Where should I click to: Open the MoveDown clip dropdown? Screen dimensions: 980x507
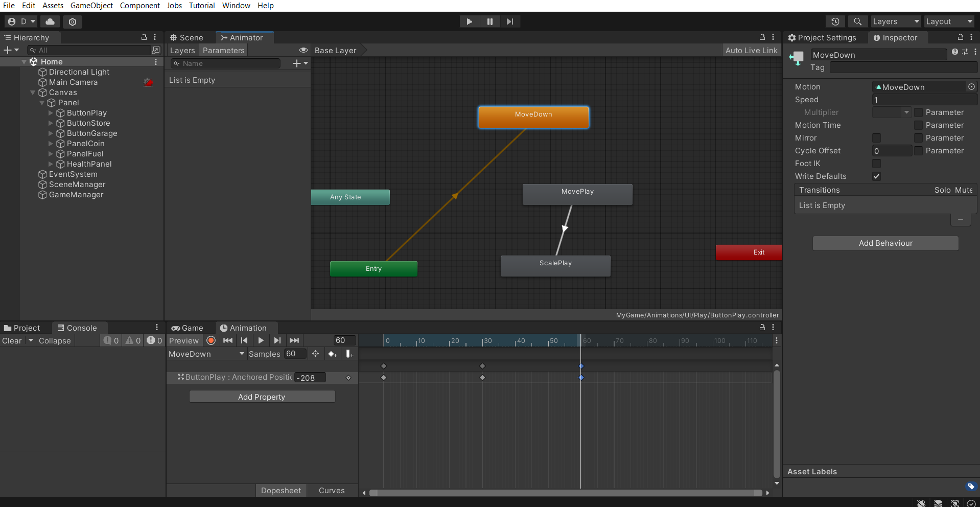pyautogui.click(x=206, y=354)
